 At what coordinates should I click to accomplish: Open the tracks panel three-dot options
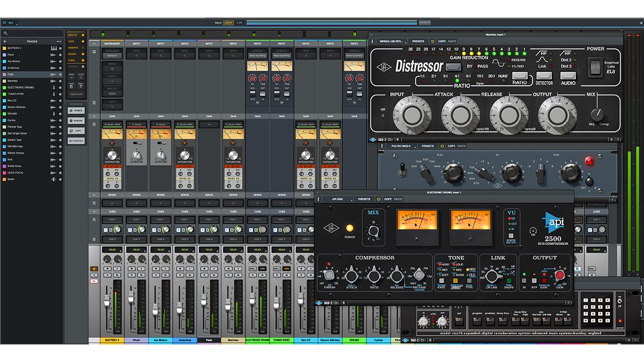tap(59, 41)
